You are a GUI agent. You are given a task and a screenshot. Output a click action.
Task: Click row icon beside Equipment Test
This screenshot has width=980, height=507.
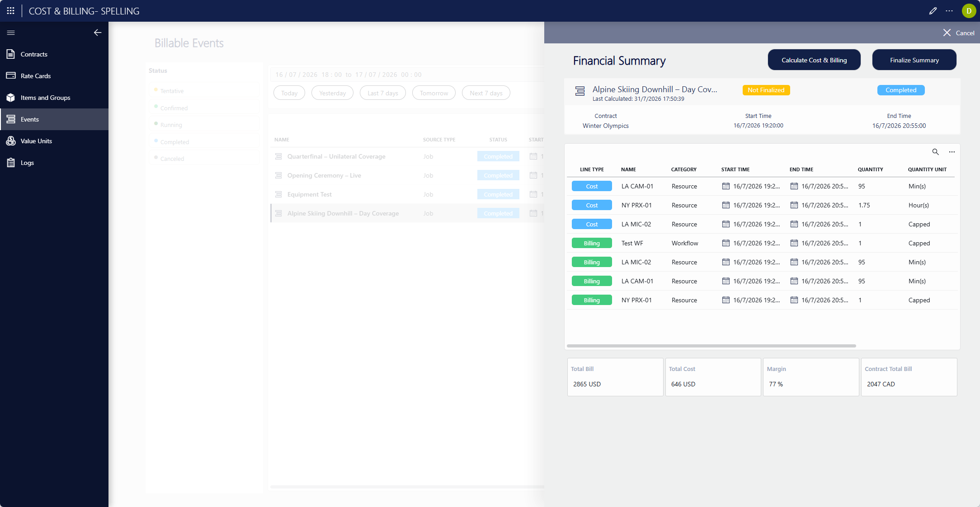pos(278,194)
